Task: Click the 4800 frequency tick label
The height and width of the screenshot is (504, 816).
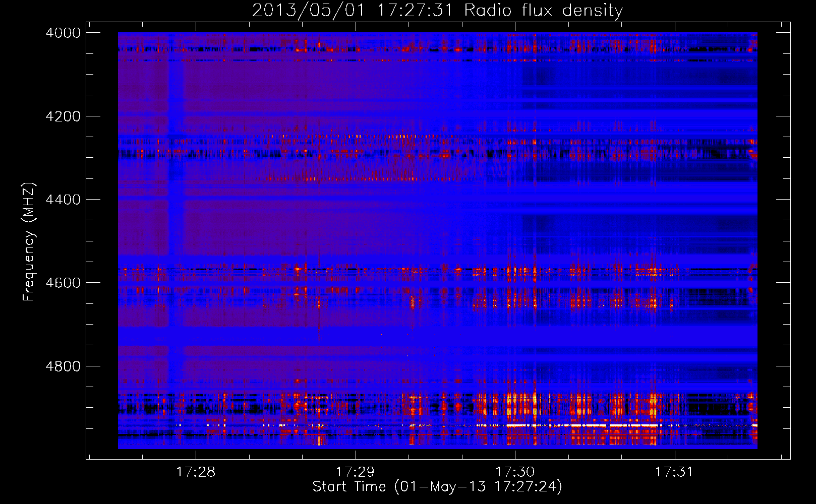Action: click(x=63, y=366)
